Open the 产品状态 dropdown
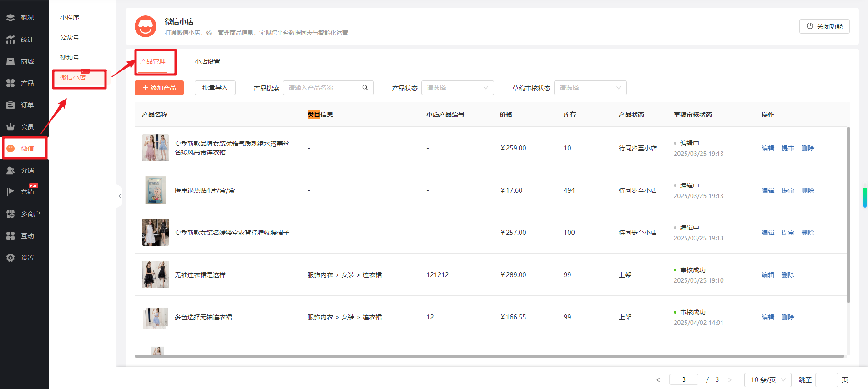868x389 pixels. (x=458, y=88)
